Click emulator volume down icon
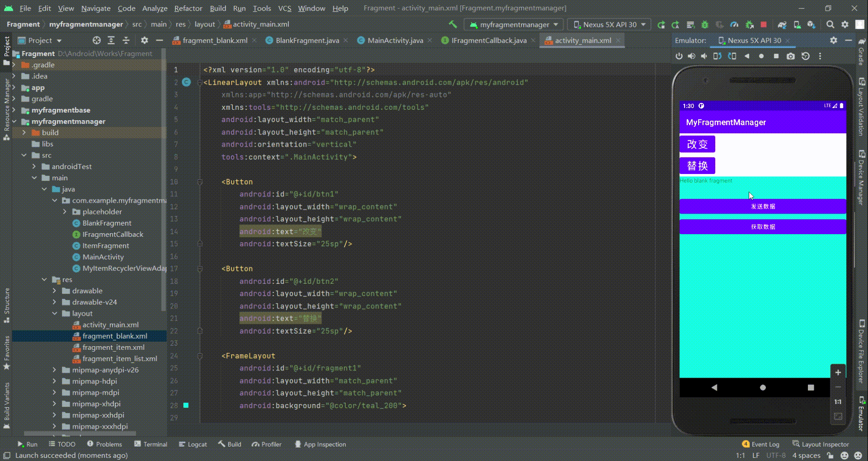 click(704, 56)
